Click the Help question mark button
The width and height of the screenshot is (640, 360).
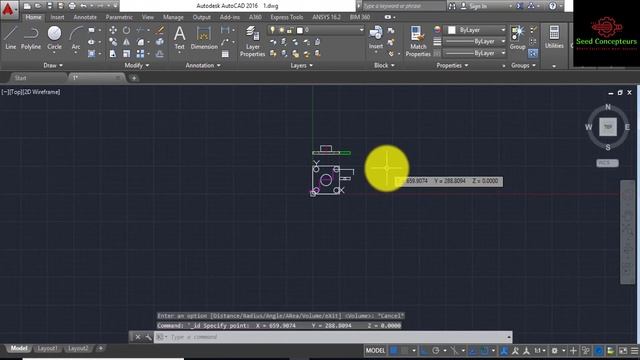point(552,6)
